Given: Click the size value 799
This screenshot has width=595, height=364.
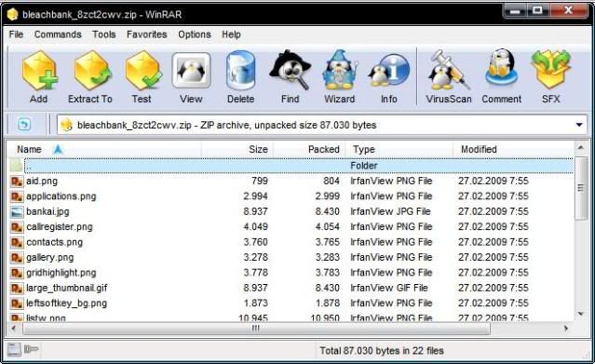Looking at the screenshot, I should [260, 181].
